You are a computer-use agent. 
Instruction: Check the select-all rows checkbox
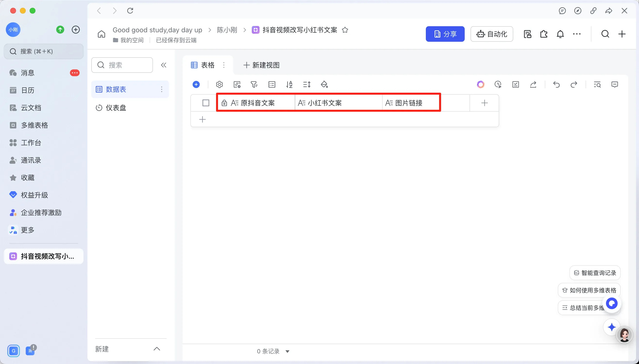click(206, 103)
